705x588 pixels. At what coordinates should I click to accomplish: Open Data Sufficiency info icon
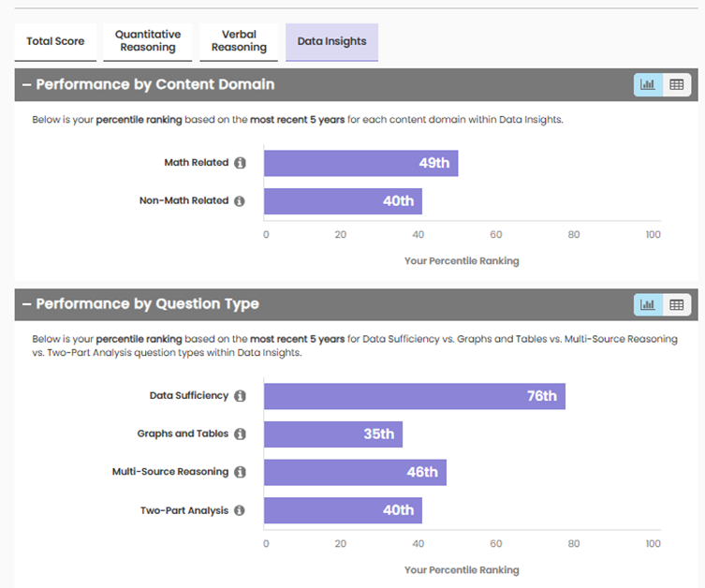240,396
